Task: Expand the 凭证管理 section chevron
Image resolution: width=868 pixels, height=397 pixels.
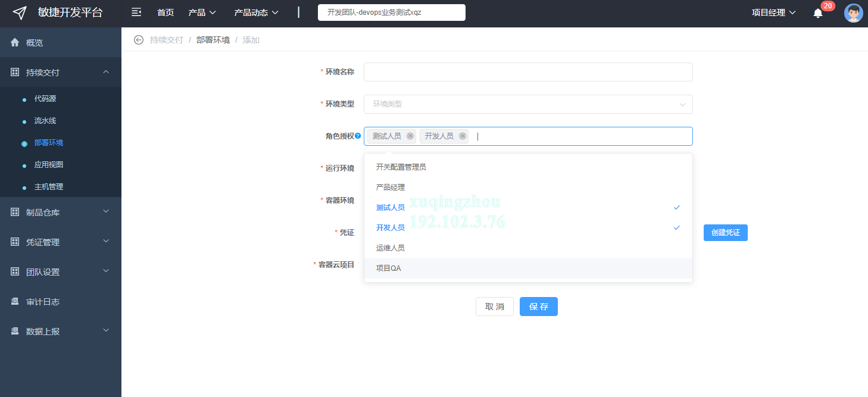Action: click(106, 241)
